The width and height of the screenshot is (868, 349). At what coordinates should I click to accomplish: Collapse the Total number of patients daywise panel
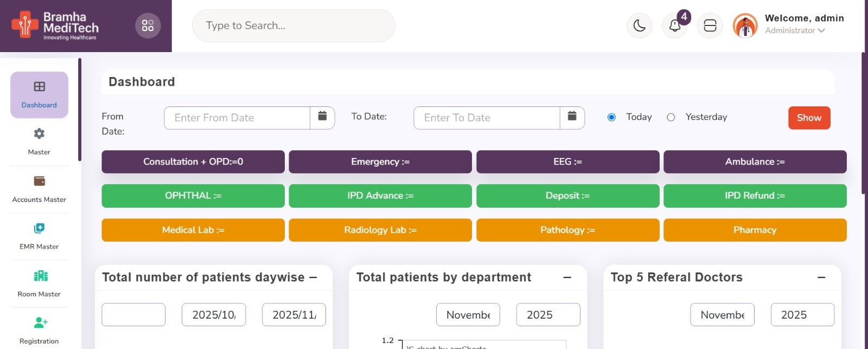pyautogui.click(x=313, y=277)
